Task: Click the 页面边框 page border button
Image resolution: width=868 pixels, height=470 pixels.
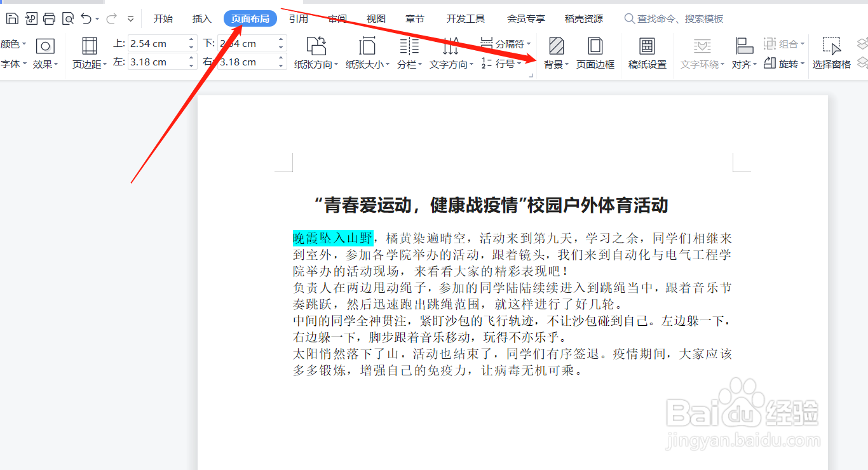Action: [595, 53]
